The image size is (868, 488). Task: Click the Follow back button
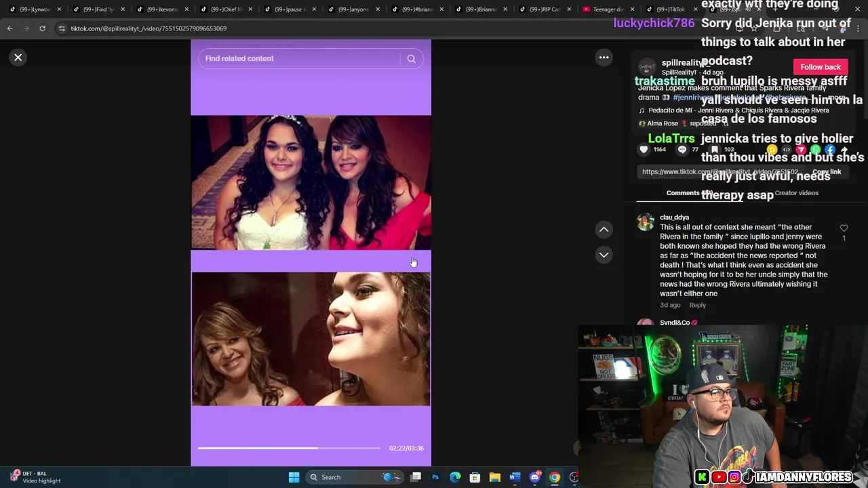point(821,67)
